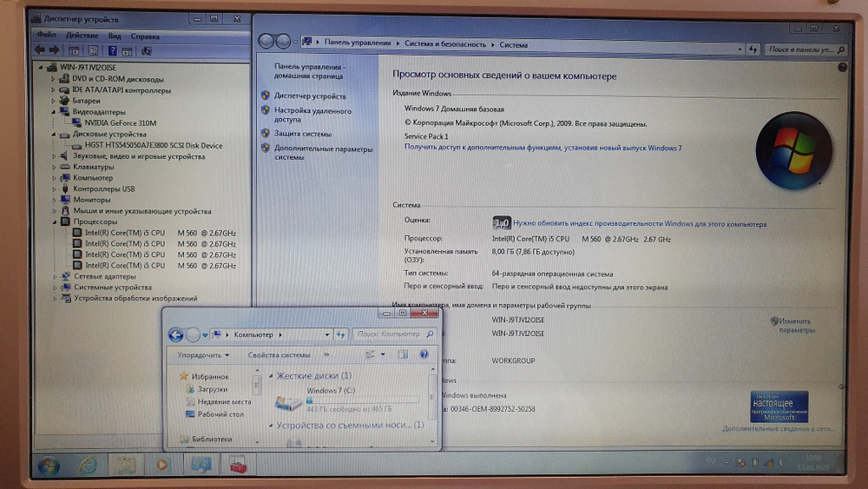Expand DVD и CD-ROM дисководы node

[54, 79]
